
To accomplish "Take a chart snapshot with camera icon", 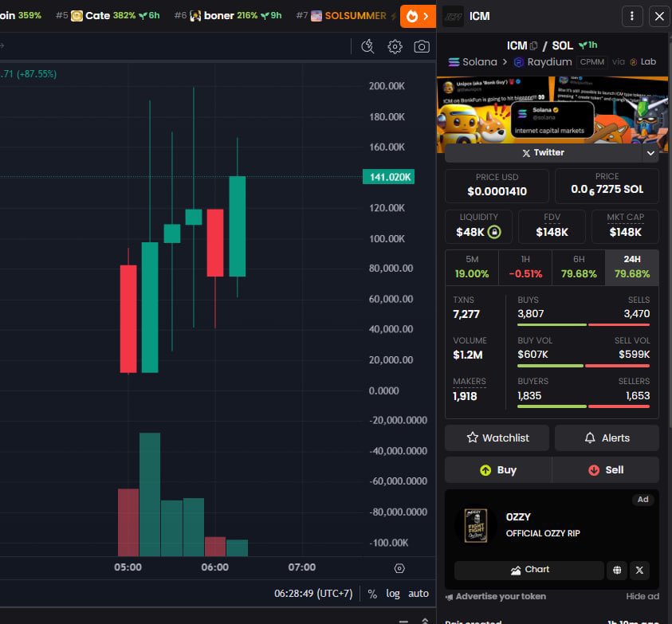I will coord(421,46).
